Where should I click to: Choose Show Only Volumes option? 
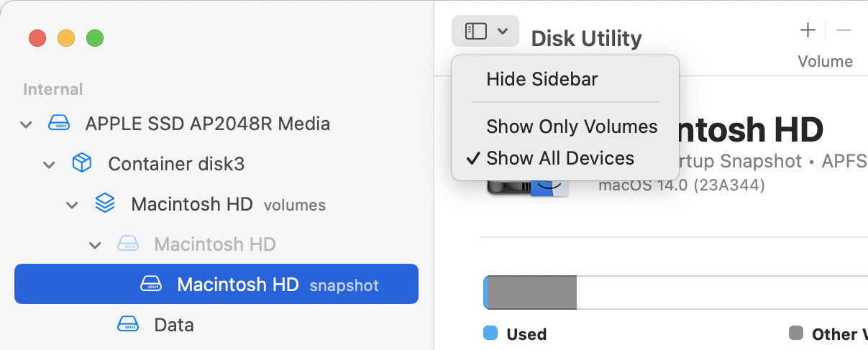pyautogui.click(x=572, y=126)
